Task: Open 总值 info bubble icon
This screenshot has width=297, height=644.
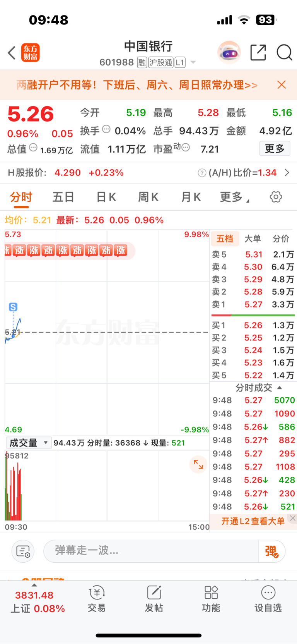Action: pos(34,147)
